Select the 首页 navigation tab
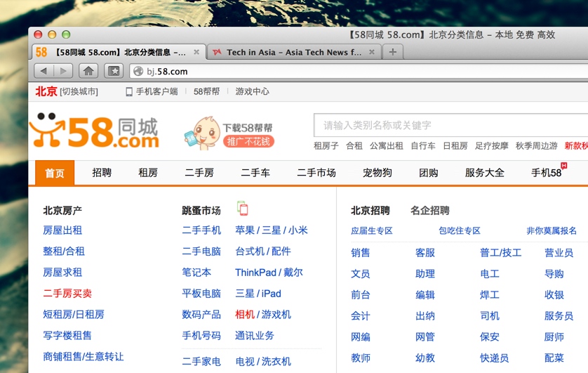This screenshot has height=373, width=588. pyautogui.click(x=55, y=173)
